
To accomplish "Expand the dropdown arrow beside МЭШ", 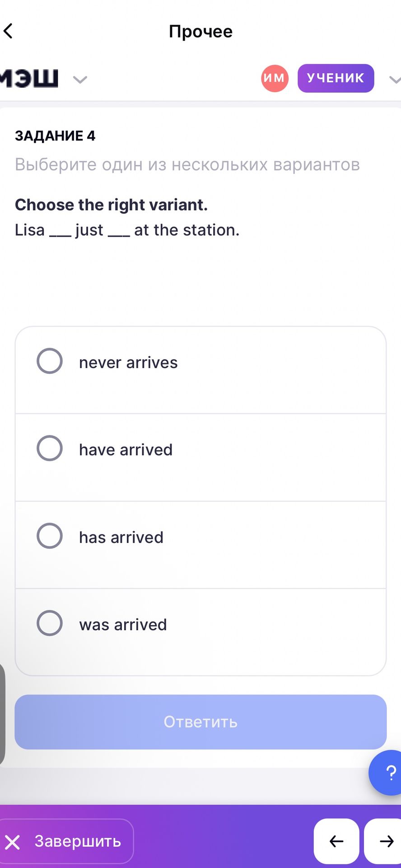I will pyautogui.click(x=80, y=80).
